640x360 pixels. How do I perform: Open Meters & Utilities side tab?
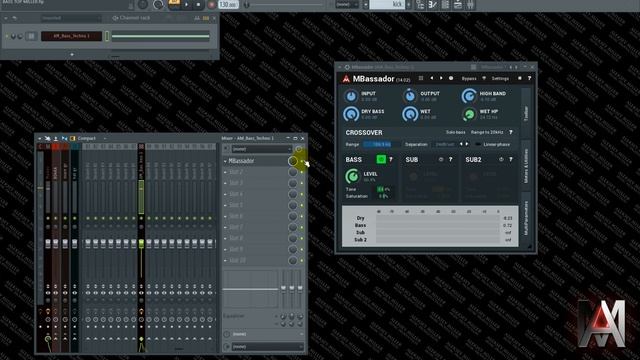click(526, 166)
